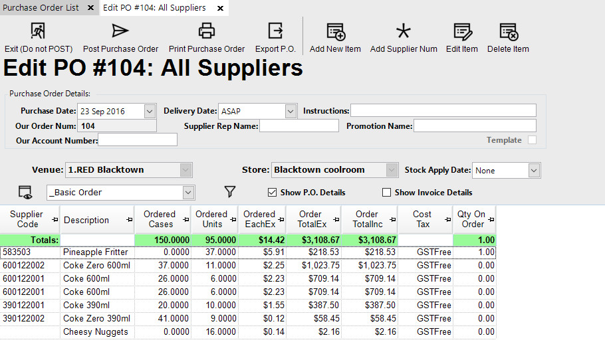The image size is (605, 364).
Task: Open the Stock Apply Date dropdown
Action: [x=534, y=171]
